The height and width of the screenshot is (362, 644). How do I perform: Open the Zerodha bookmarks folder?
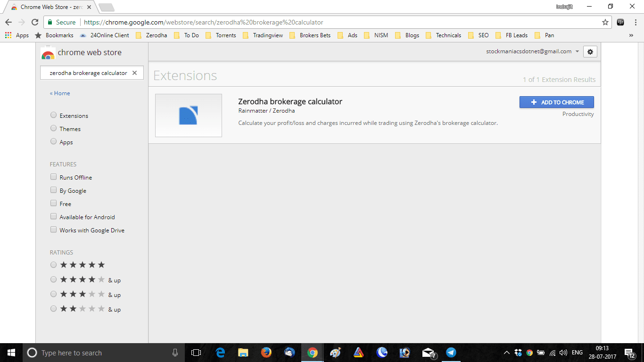coord(151,35)
